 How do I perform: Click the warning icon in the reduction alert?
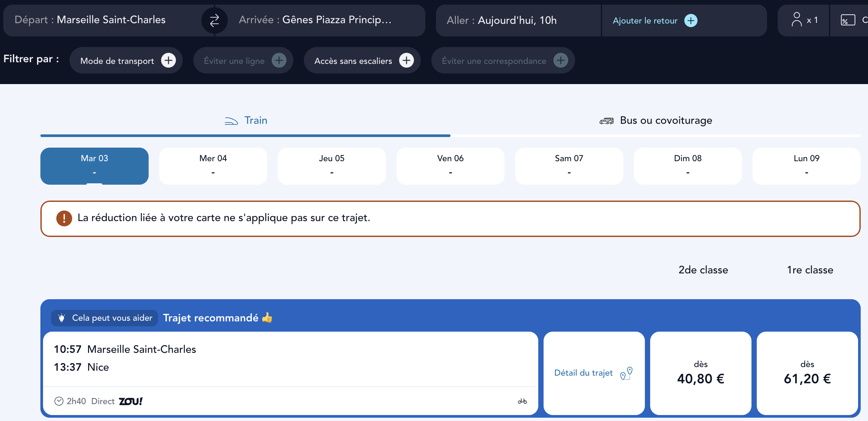pyautogui.click(x=64, y=218)
